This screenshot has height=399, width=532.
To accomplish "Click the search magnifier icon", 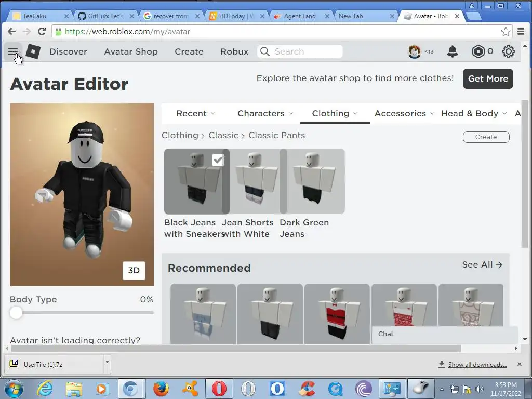I will point(265,51).
